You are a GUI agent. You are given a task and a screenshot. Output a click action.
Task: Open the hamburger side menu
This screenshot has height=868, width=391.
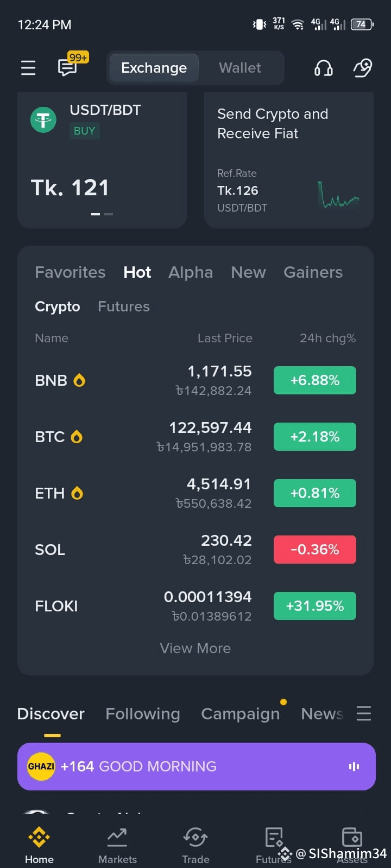coord(28,68)
